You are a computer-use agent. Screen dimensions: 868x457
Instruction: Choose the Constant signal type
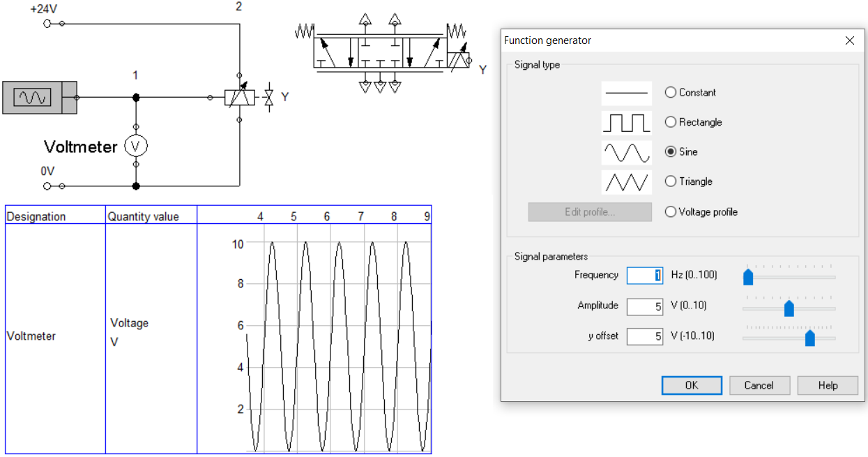671,92
